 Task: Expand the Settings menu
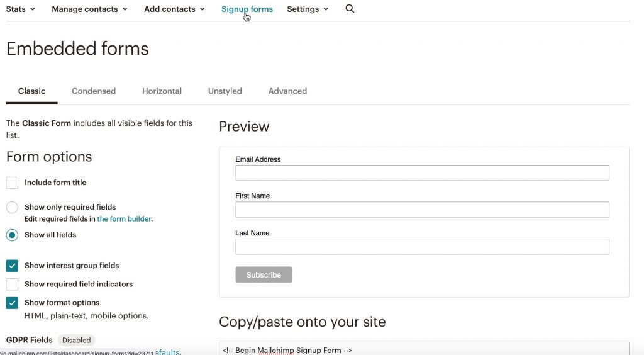coord(308,9)
